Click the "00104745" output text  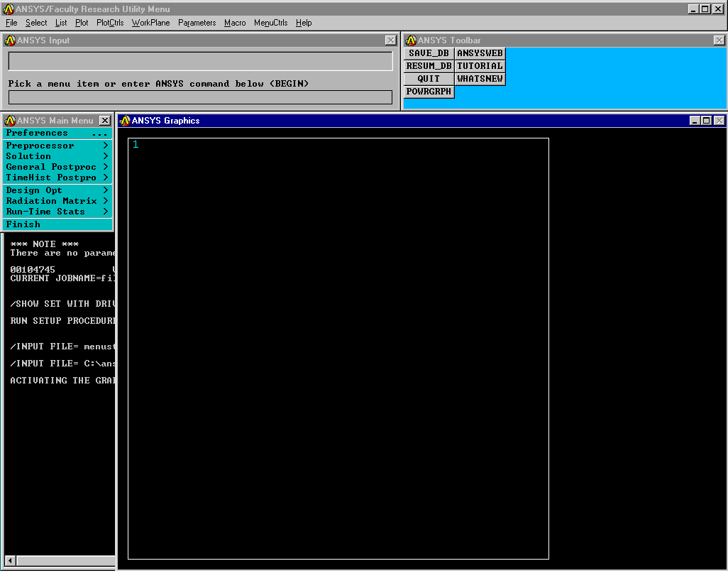pos(33,269)
